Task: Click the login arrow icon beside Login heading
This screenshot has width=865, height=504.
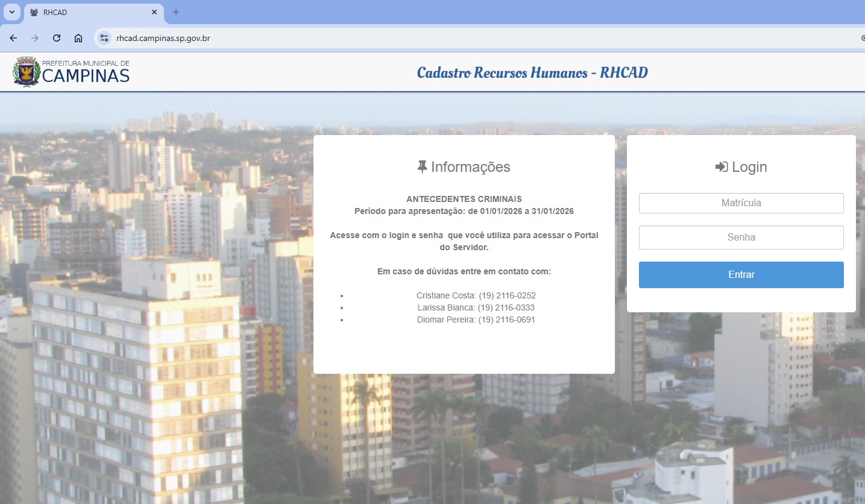Action: [721, 166]
